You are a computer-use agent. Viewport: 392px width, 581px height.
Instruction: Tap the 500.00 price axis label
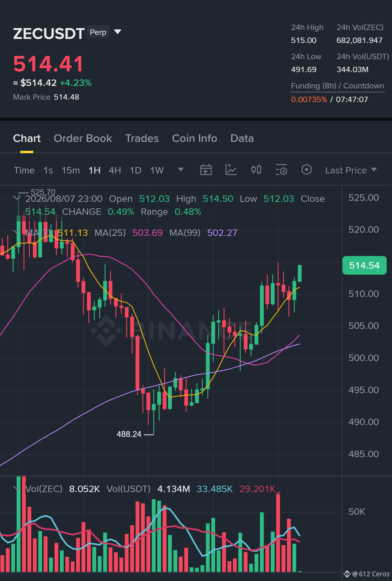pos(364,358)
